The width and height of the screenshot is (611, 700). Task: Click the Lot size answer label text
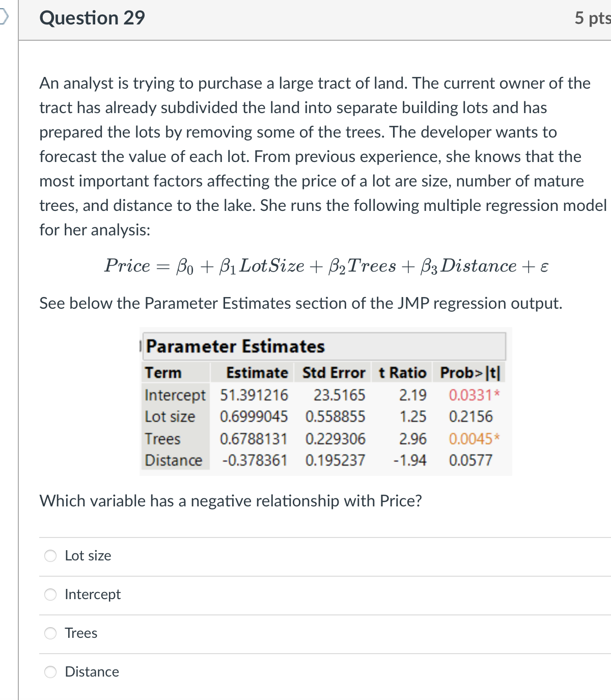[88, 556]
